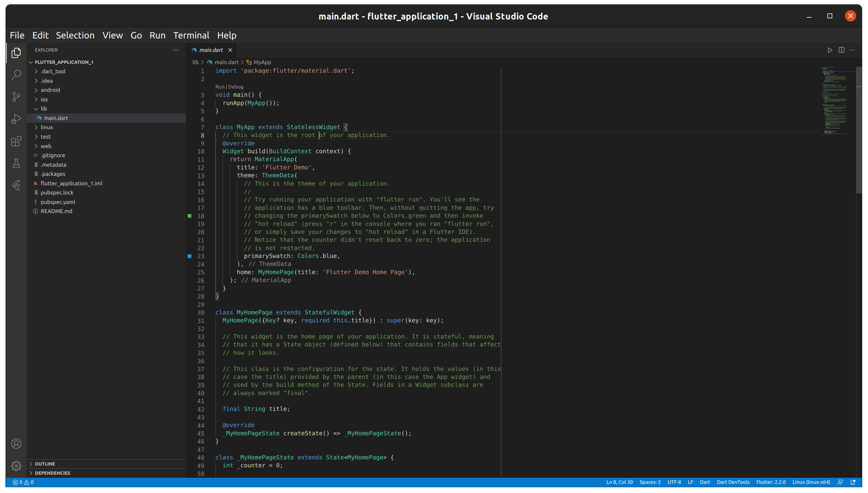Toggle the Explorer sidebar icon
Image resolution: width=868 pixels, height=493 pixels.
[x=16, y=53]
